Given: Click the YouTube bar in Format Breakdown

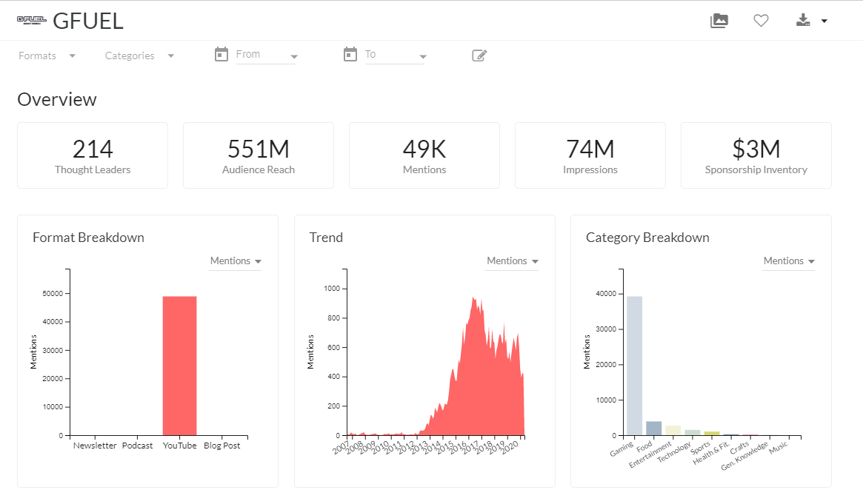Looking at the screenshot, I should tap(179, 366).
